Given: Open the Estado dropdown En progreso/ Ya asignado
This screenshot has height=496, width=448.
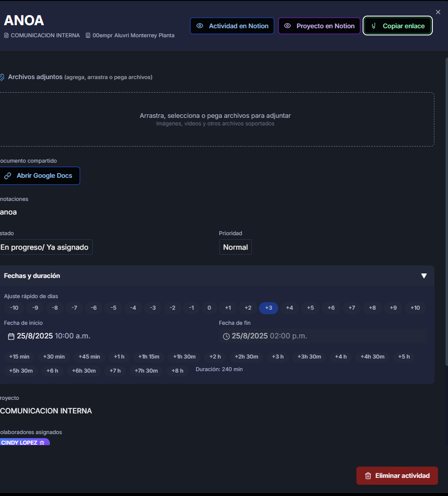Looking at the screenshot, I should point(44,247).
